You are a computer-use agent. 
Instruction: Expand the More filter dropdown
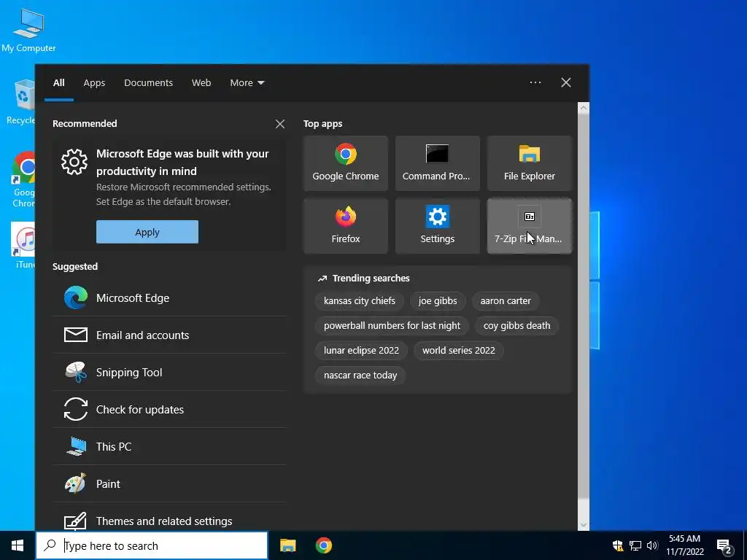pos(247,83)
